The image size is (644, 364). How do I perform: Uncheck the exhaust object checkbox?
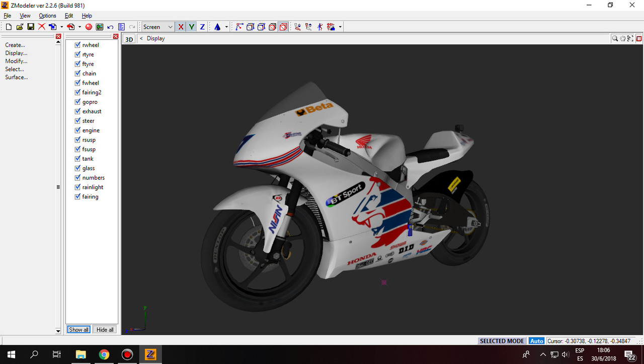(77, 111)
